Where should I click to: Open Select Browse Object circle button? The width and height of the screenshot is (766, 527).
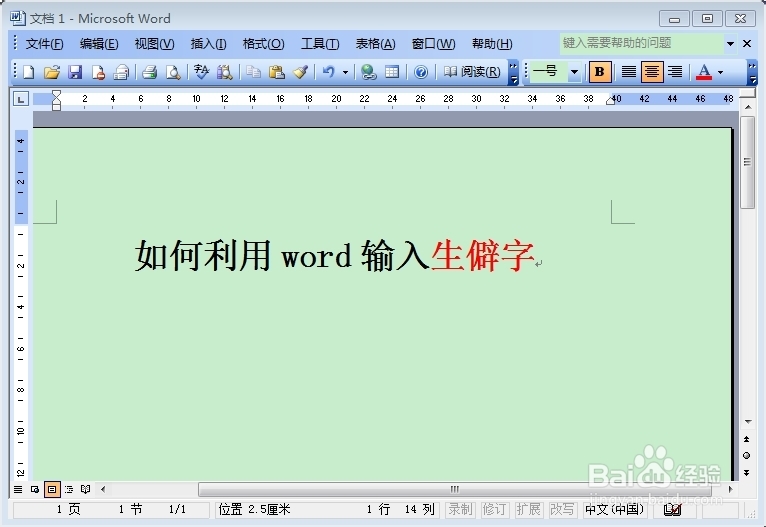click(746, 456)
